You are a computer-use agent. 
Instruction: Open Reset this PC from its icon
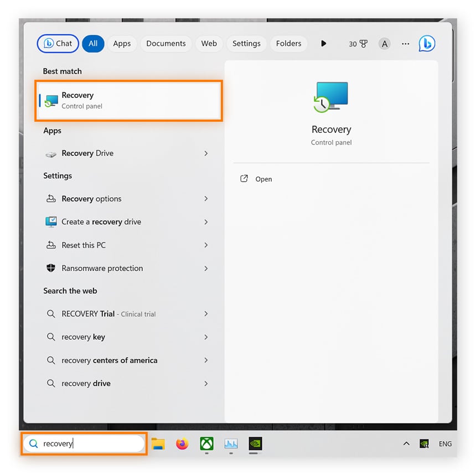50,245
